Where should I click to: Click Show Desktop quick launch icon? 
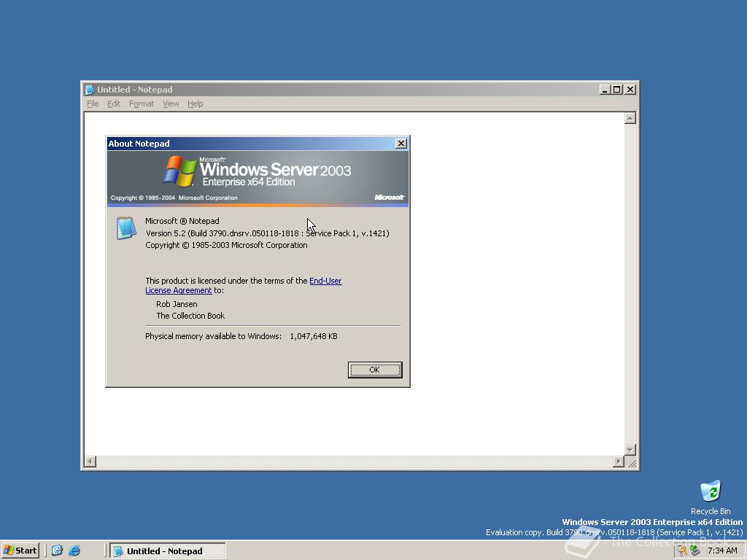[57, 551]
